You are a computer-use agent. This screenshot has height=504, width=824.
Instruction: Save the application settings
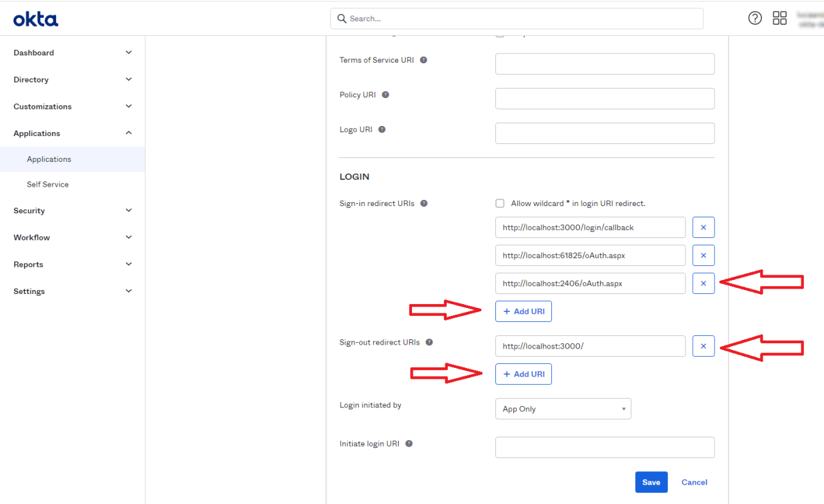tap(651, 482)
